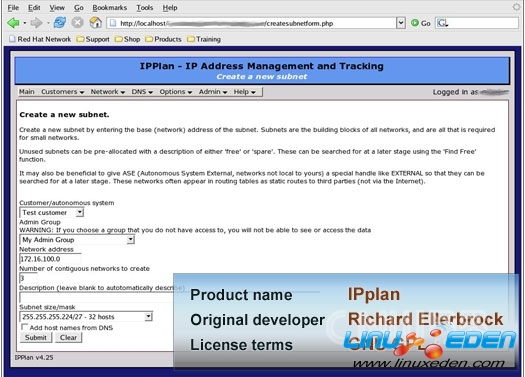This screenshot has width=525, height=377.
Task: Expand the IPPlan Help dropdown menu
Action: click(x=244, y=92)
